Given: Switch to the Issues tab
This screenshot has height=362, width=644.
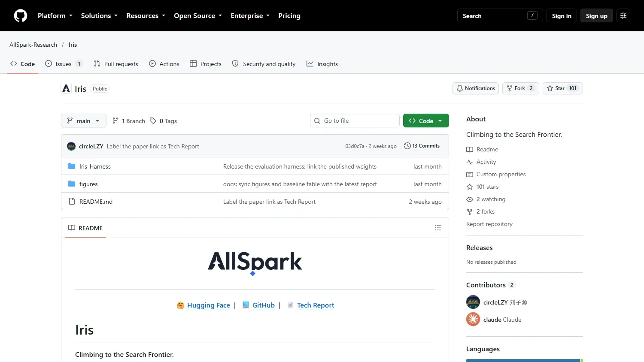Looking at the screenshot, I should tap(64, 64).
